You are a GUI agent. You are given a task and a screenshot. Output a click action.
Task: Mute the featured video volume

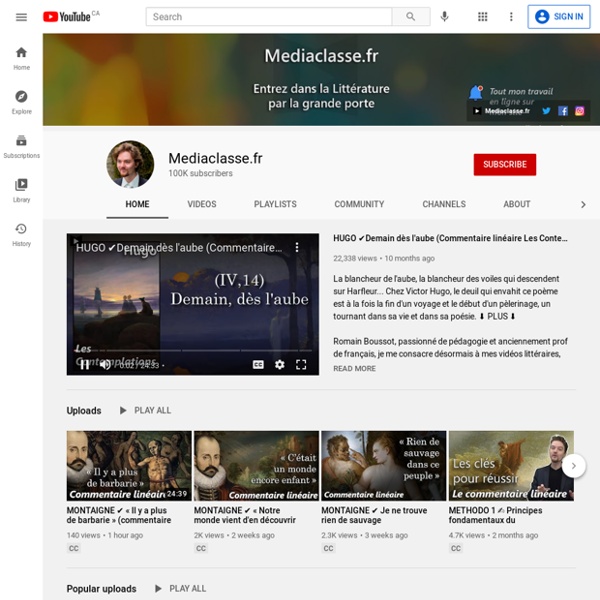click(x=105, y=365)
